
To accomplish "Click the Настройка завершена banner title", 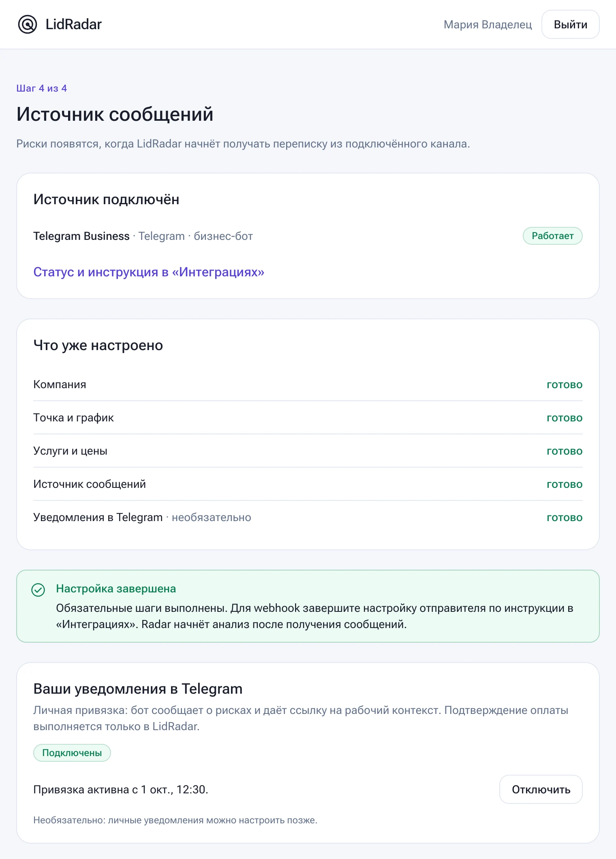I will (116, 589).
